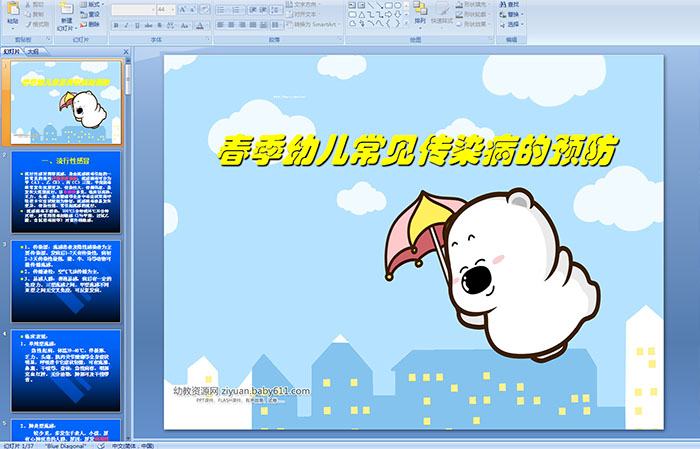
Task: Toggle Bold formatting
Action: [116, 25]
